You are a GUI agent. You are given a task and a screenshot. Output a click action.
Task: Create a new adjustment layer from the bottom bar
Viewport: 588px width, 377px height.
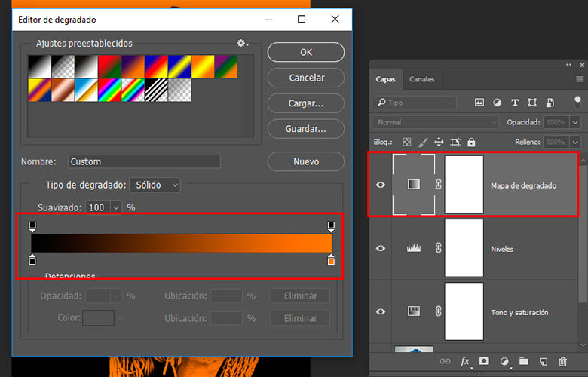(x=504, y=362)
